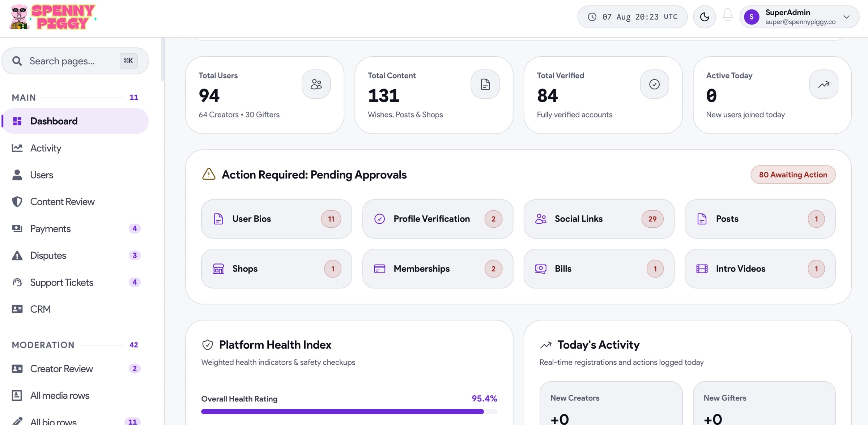
Task: Click the Content Review shield icon
Action: (17, 202)
